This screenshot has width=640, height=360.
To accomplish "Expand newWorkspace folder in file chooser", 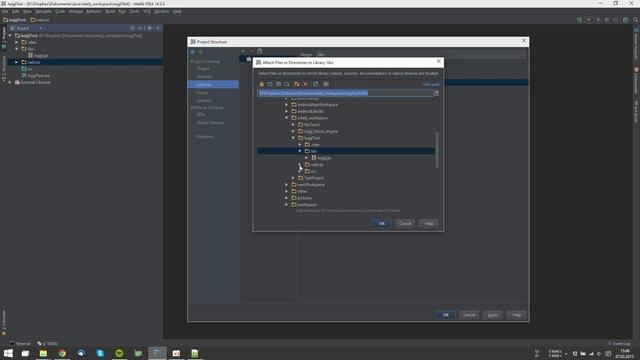I will point(287,184).
